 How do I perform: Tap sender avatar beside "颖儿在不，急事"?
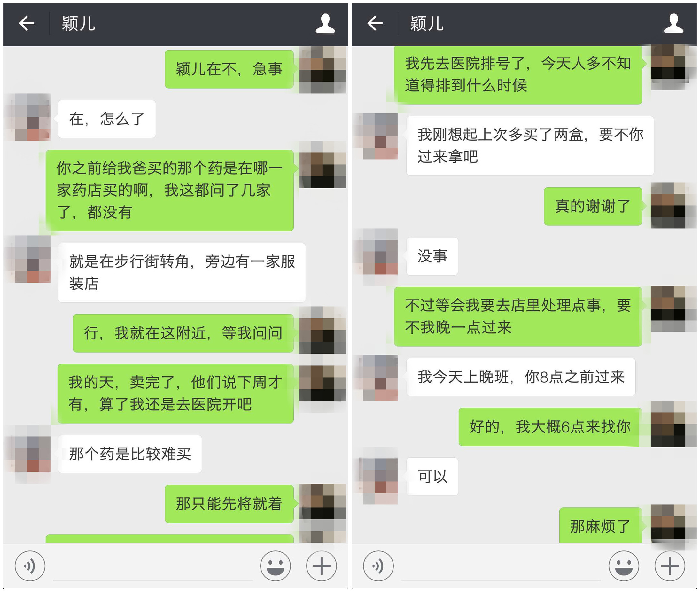click(322, 70)
